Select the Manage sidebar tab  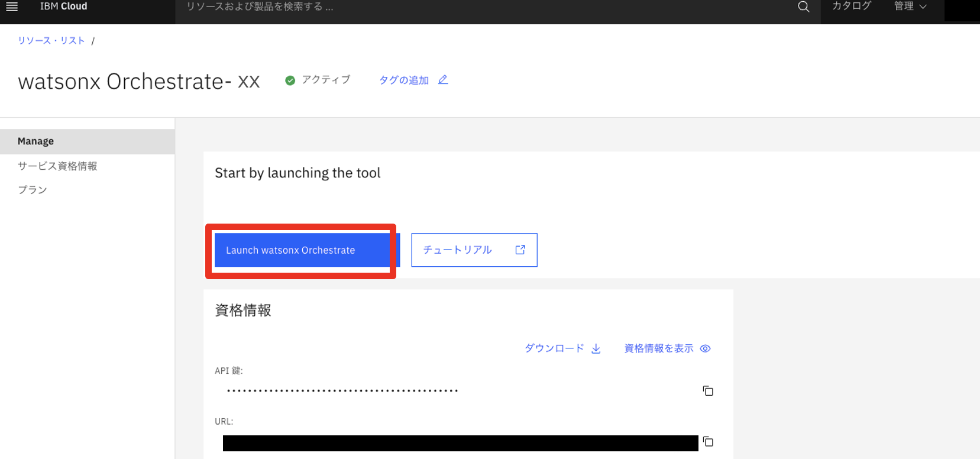pyautogui.click(x=87, y=141)
